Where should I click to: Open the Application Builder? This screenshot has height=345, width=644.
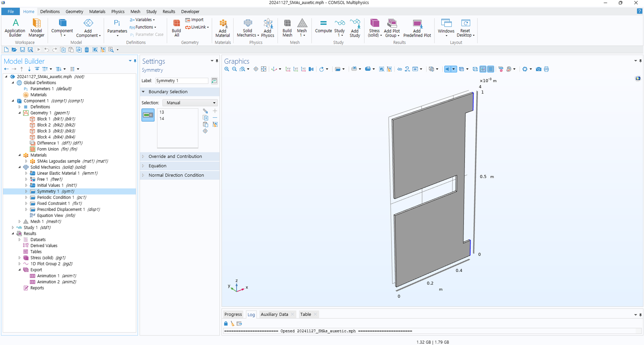point(15,28)
